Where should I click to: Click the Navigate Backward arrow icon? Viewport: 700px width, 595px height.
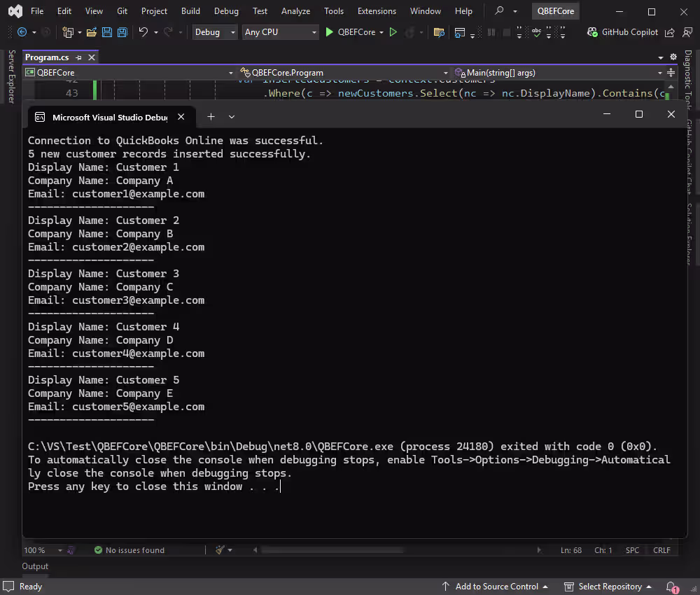(22, 32)
